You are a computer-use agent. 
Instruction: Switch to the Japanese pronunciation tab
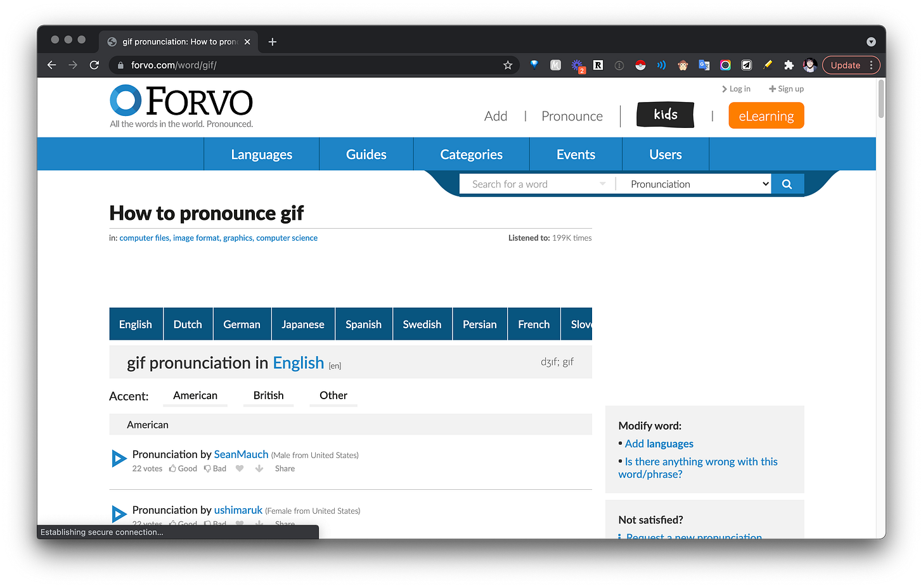click(303, 324)
